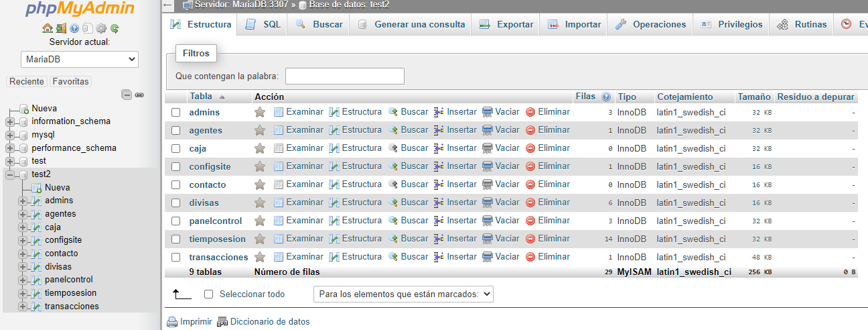Expand mysql database in the tree
868x330 pixels.
point(10,135)
